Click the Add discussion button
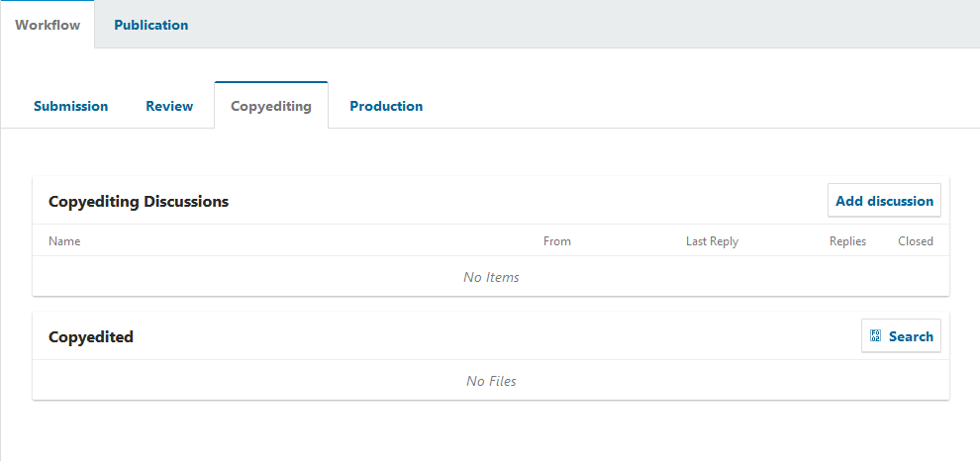 (884, 201)
